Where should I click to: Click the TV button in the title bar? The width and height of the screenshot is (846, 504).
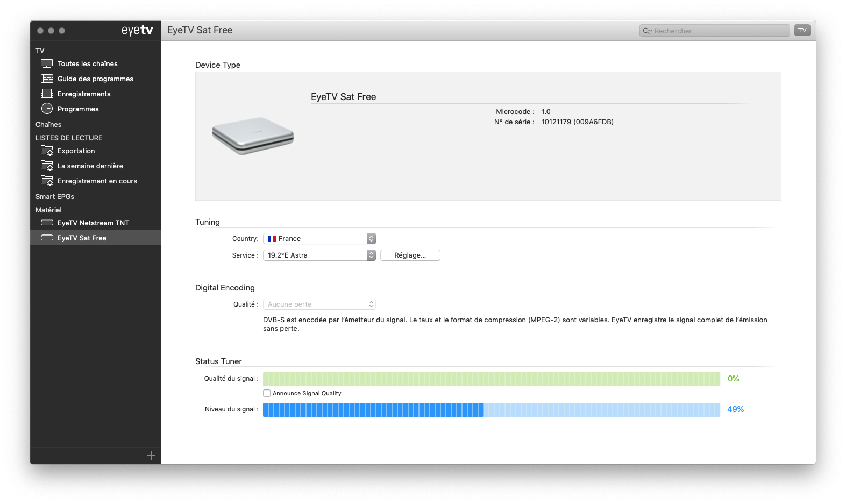[802, 30]
